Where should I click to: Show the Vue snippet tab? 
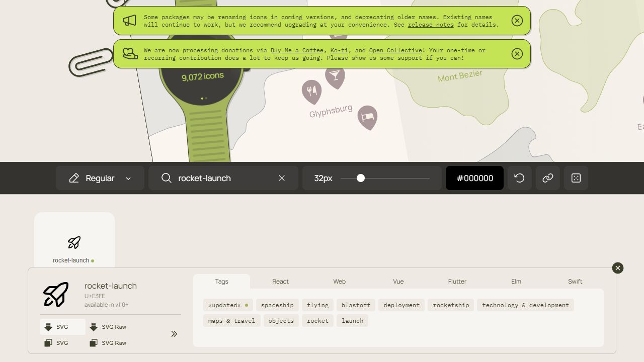tap(398, 282)
